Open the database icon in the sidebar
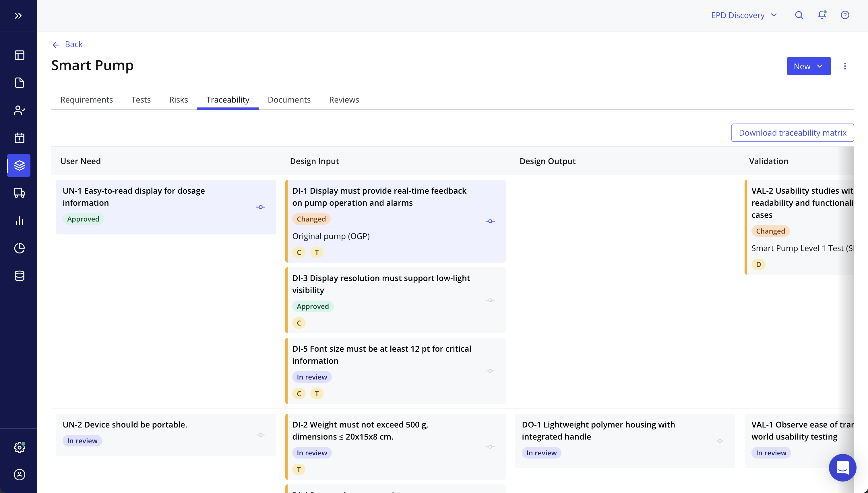868x493 pixels. point(19,276)
